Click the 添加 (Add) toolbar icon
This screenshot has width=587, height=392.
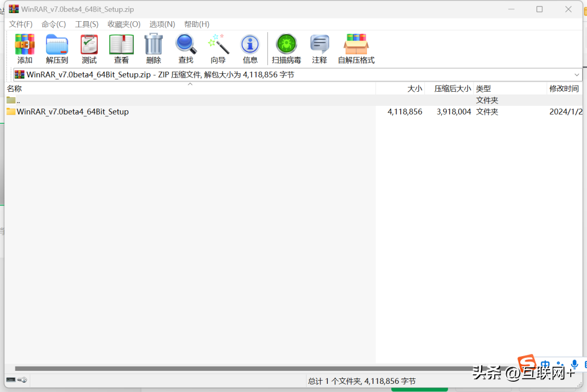(24, 49)
